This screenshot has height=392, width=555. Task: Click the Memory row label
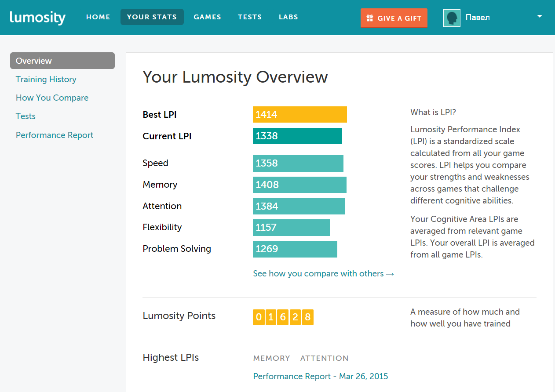click(160, 185)
